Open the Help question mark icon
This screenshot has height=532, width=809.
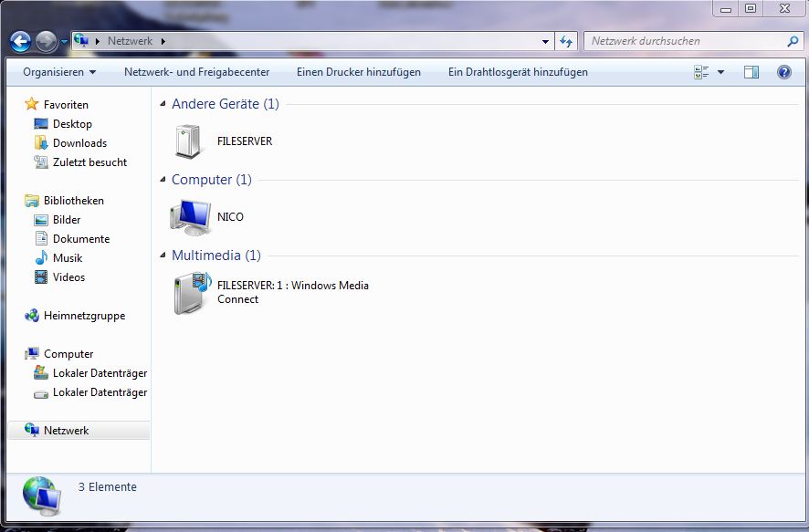[783, 72]
